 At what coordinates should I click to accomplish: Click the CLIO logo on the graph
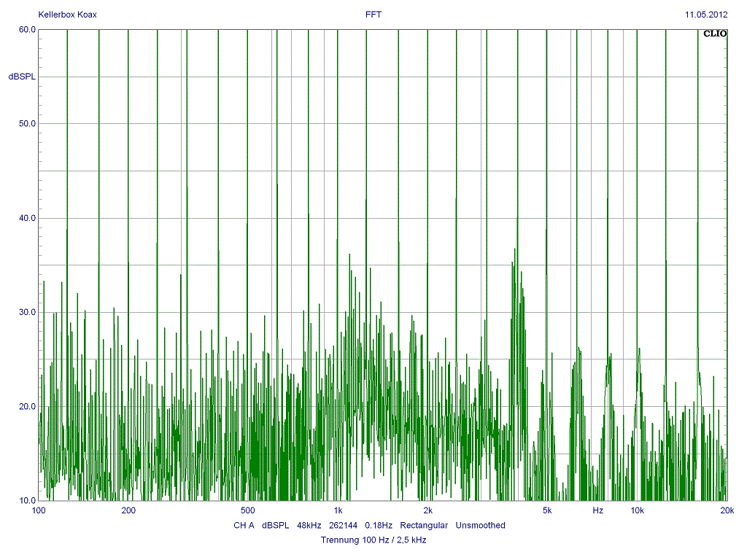tap(715, 34)
